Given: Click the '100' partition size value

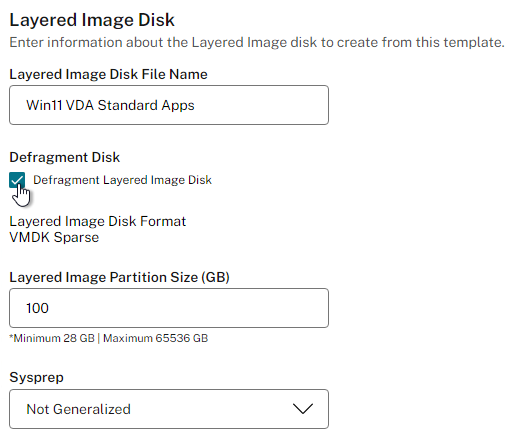Looking at the screenshot, I should tap(37, 308).
